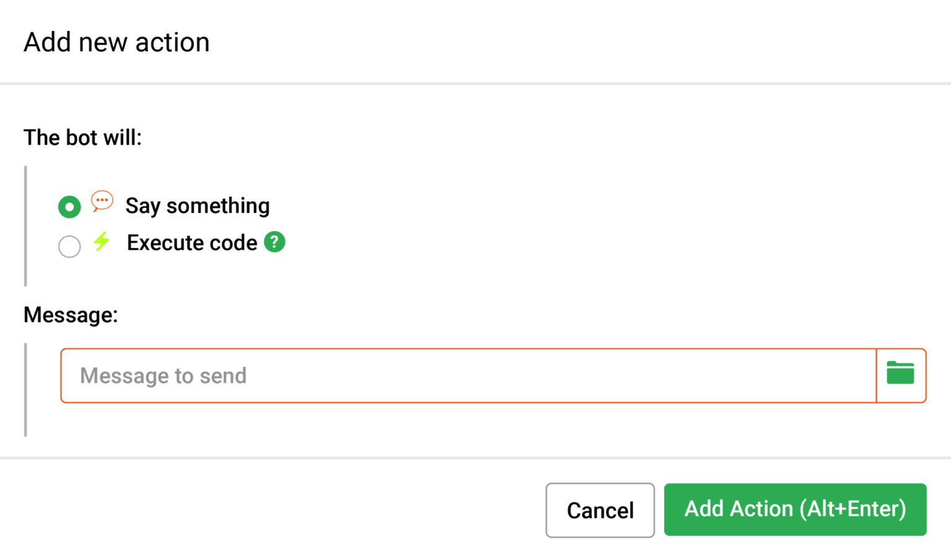Choose the "Execute code" radio option

(x=69, y=246)
